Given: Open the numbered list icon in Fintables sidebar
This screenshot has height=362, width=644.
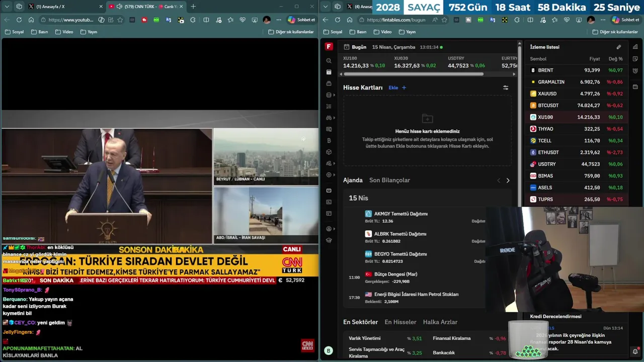Looking at the screenshot, I should [329, 107].
